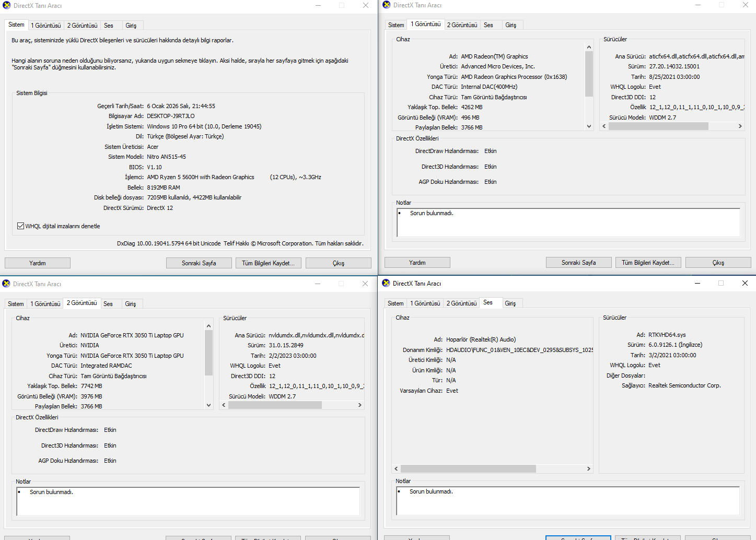The image size is (756, 540).
Task: Click Yardım button in AMD Radeon window
Action: pos(417,263)
